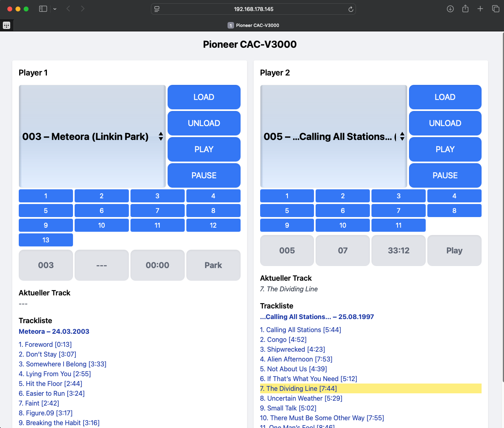Select track button 10 on Player 2
Image resolution: width=504 pixels, height=428 pixels.
tap(343, 225)
